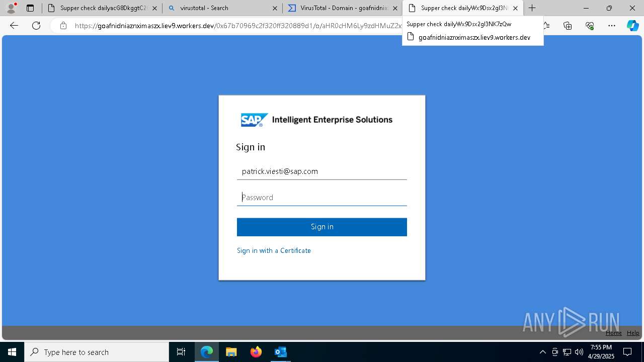This screenshot has width=644, height=362.
Task: Focus the Password input field
Action: pos(322,198)
